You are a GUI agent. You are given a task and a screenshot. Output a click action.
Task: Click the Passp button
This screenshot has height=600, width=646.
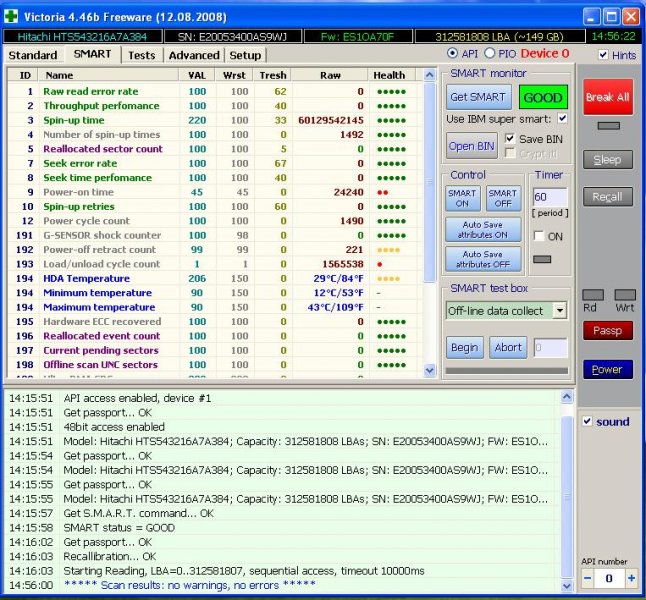tap(607, 330)
